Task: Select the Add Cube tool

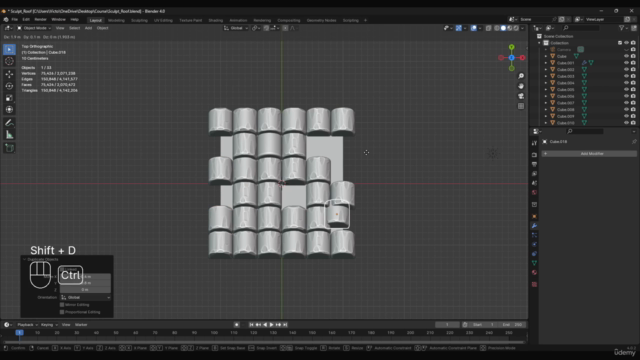Action: pyautogui.click(x=9, y=148)
